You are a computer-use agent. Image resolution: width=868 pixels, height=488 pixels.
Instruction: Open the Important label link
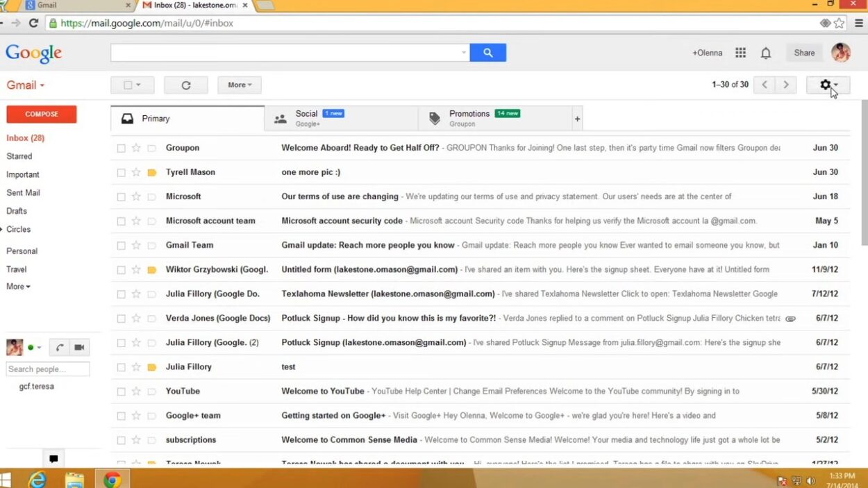click(23, 175)
